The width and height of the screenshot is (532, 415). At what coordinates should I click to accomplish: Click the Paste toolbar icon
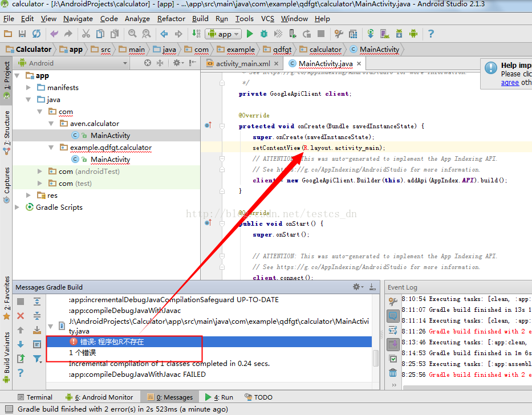(115, 34)
